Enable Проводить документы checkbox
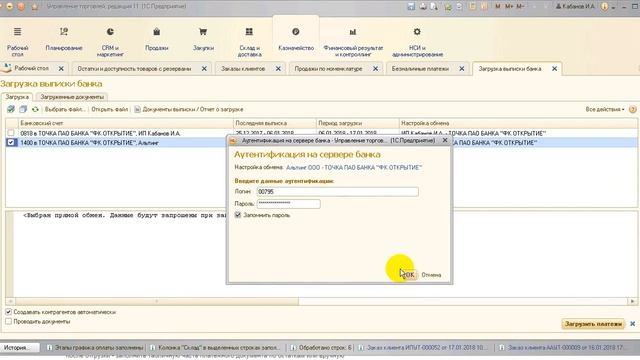 pyautogui.click(x=9, y=322)
